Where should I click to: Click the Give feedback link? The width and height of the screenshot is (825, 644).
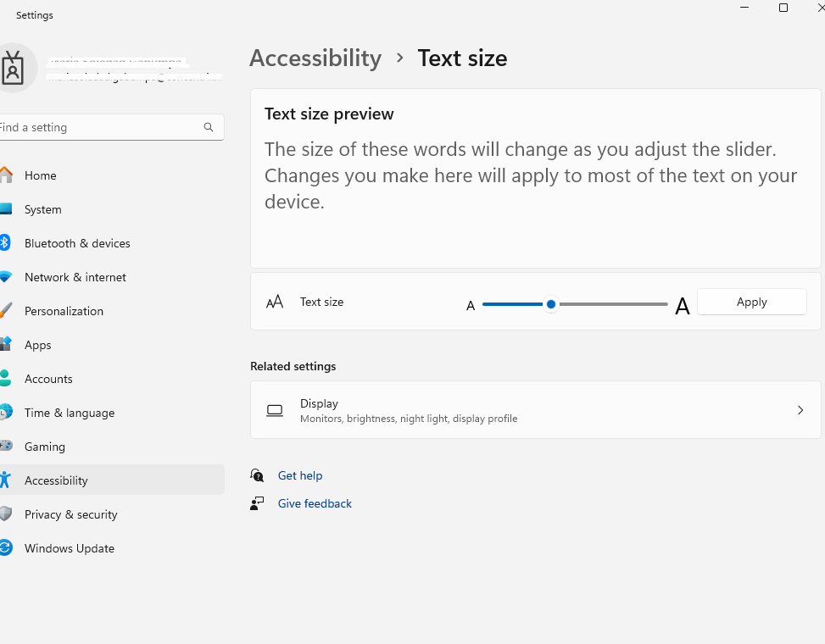pos(315,503)
